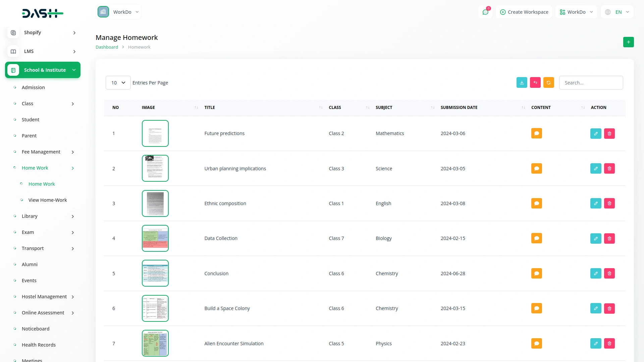Open content bubble for Future predictions
The height and width of the screenshot is (362, 644).
tap(536, 133)
